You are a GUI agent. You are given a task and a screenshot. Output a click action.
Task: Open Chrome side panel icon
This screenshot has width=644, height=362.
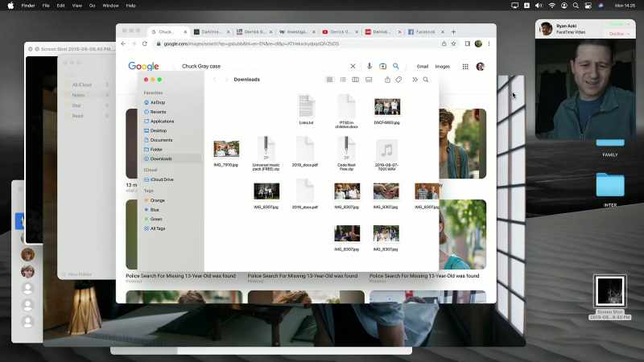[468, 43]
